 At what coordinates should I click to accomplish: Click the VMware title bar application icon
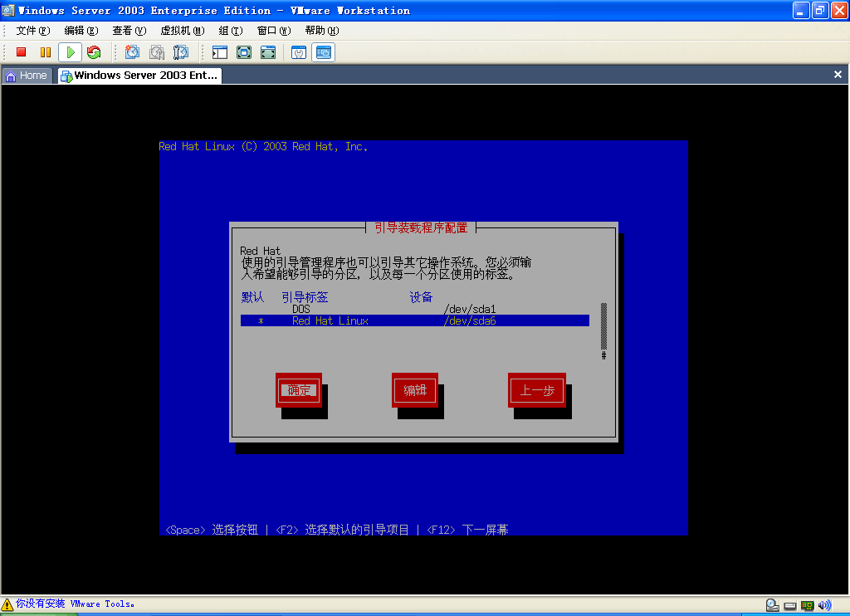tap(8, 10)
